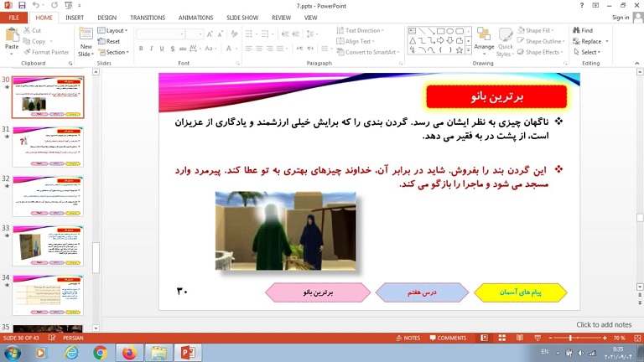Click the Paste icon in Clipboard group
The width and height of the screenshot is (644, 362).
(12, 37)
